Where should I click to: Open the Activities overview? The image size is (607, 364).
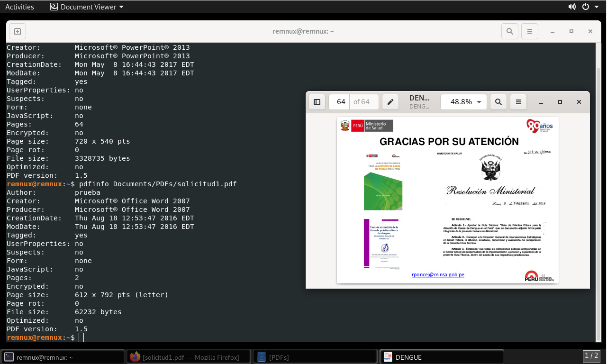pyautogui.click(x=19, y=7)
